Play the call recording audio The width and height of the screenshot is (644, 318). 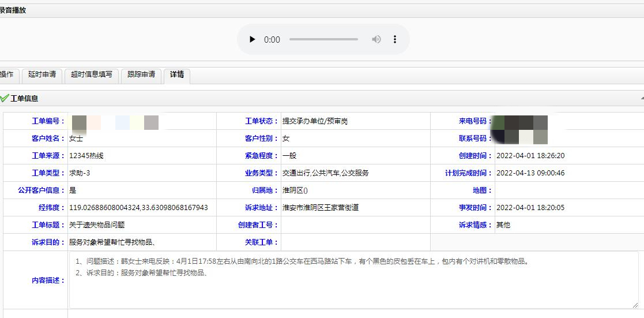point(252,39)
